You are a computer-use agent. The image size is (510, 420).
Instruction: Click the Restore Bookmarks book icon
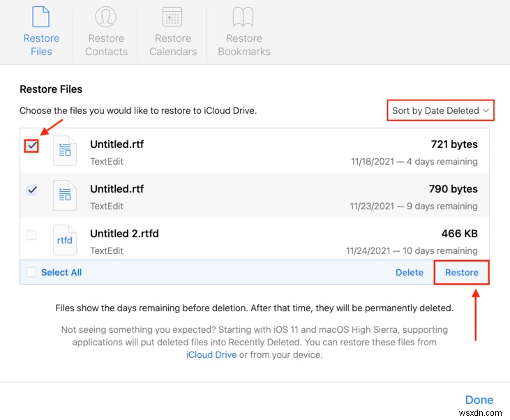[243, 17]
